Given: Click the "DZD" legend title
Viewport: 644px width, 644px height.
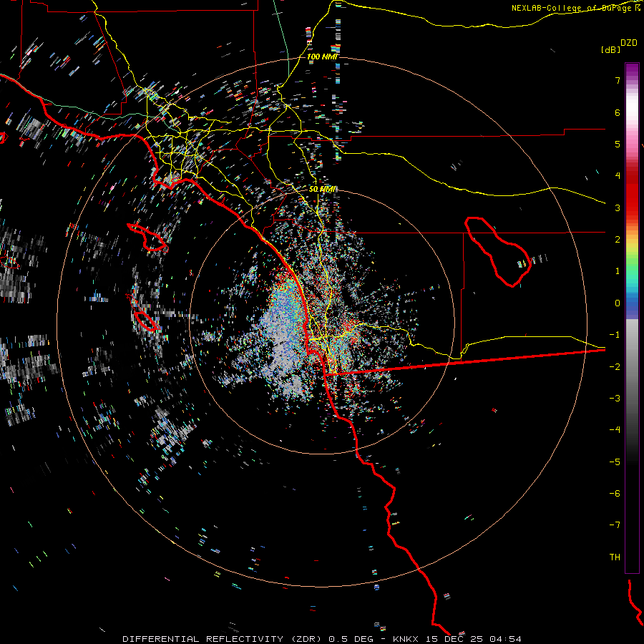Looking at the screenshot, I should [x=629, y=43].
